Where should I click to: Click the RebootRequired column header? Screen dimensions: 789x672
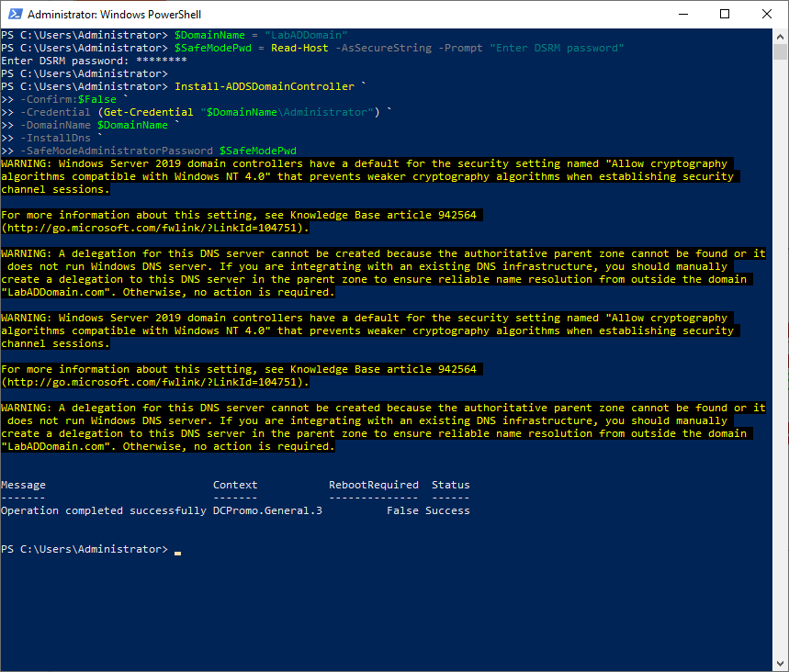[x=373, y=485]
